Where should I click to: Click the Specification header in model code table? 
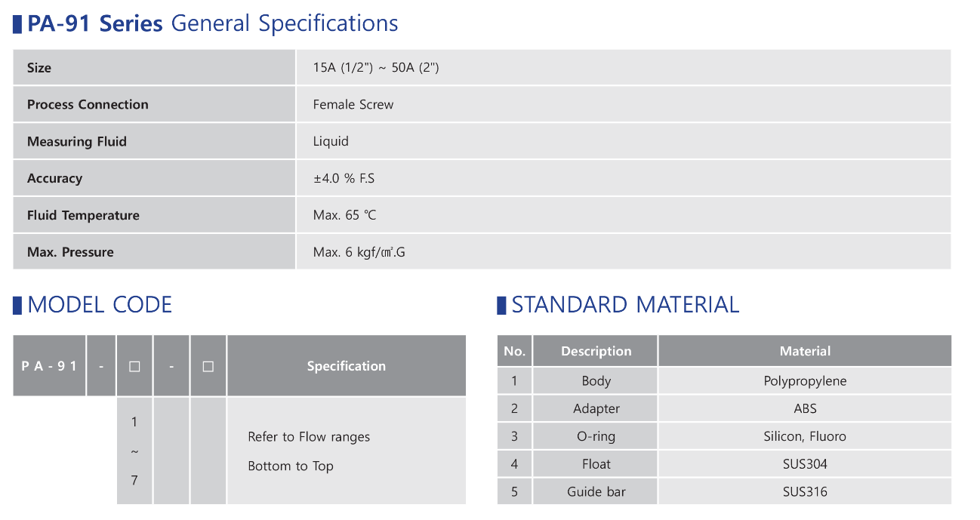click(347, 366)
